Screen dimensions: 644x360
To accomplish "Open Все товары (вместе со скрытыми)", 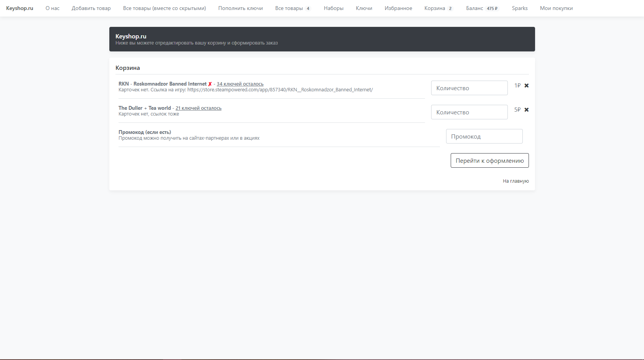I will pos(164,8).
